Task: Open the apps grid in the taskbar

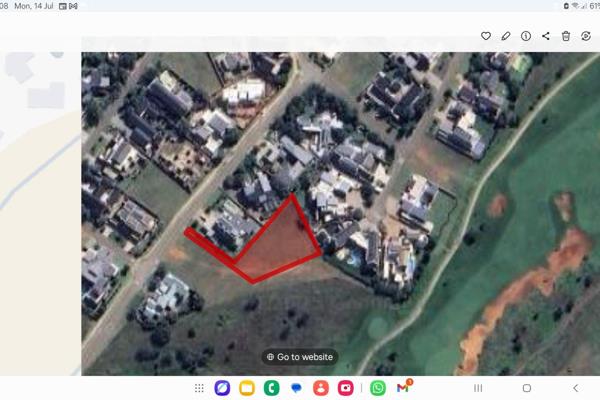Action: pyautogui.click(x=199, y=388)
